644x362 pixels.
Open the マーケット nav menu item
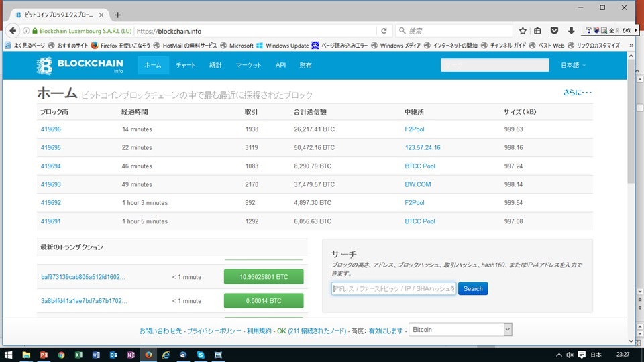[x=248, y=65]
